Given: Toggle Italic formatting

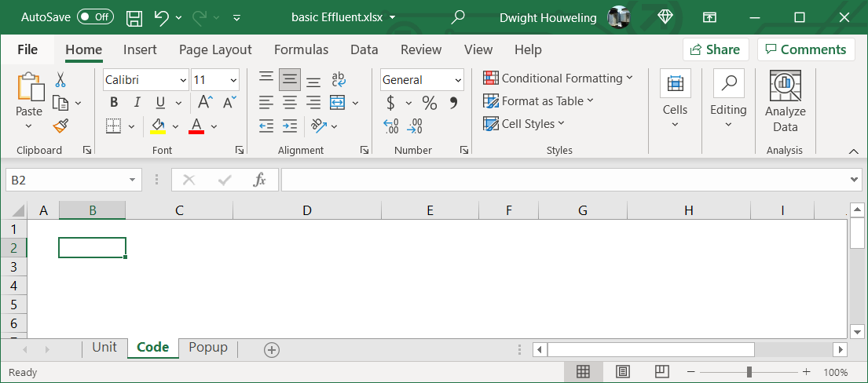Looking at the screenshot, I should (x=137, y=103).
